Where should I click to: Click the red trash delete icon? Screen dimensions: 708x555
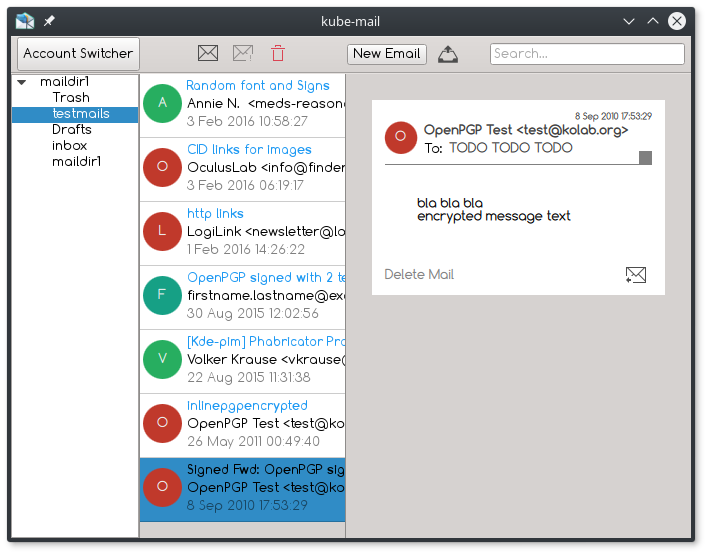click(x=278, y=54)
